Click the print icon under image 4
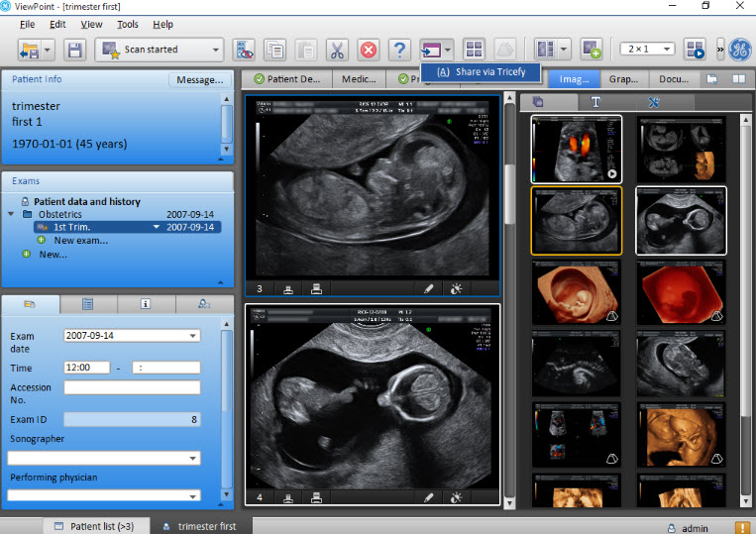The image size is (756, 534). [x=316, y=496]
